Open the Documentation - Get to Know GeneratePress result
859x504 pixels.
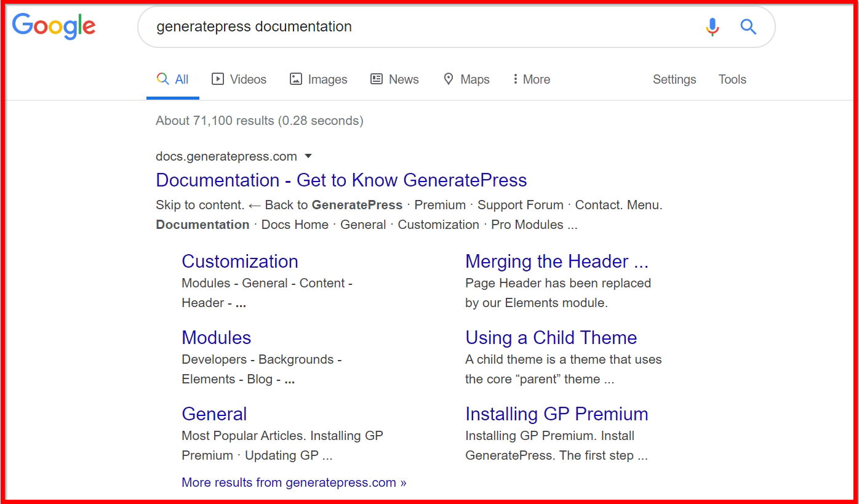tap(341, 180)
